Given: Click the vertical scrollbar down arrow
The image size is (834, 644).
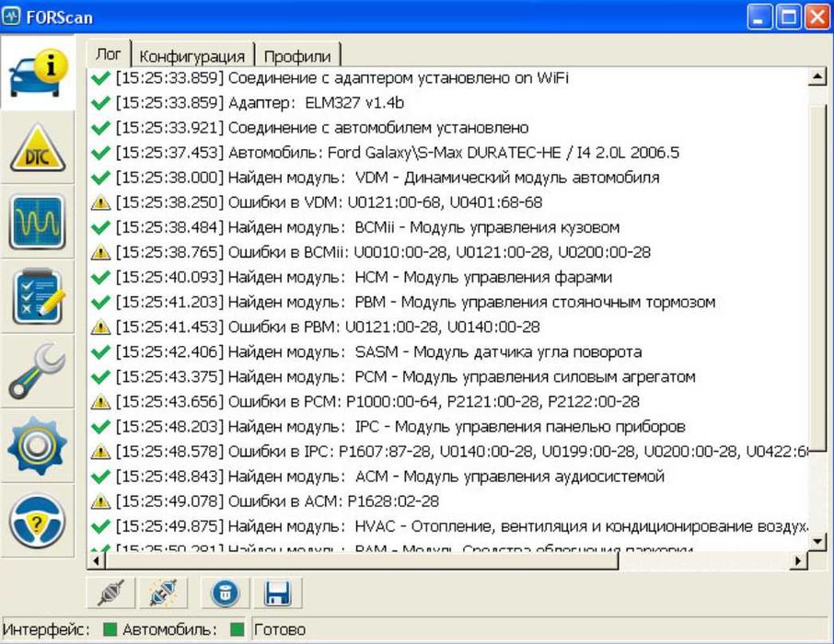Looking at the screenshot, I should [817, 541].
